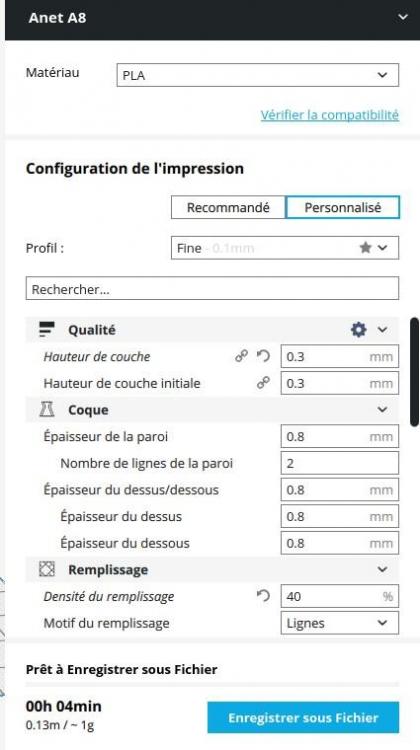Click Enregistrer sous Fichier button
The image size is (420, 750).
(x=303, y=717)
